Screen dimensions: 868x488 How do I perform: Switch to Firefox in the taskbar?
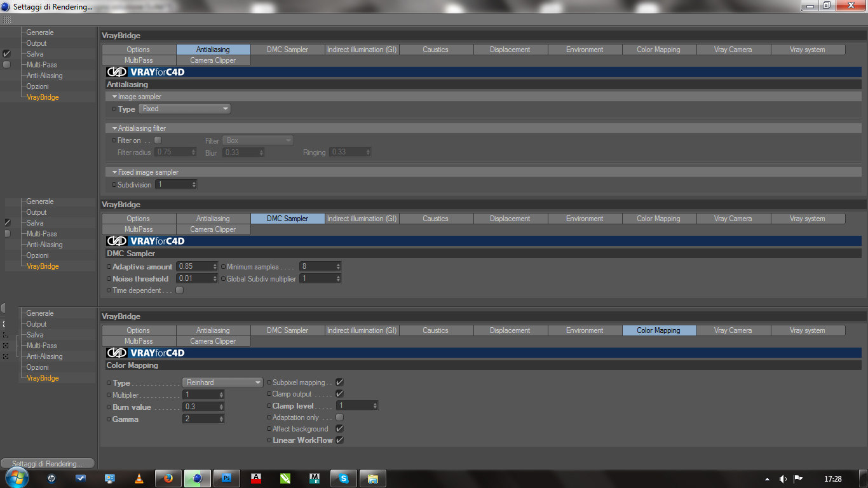168,478
